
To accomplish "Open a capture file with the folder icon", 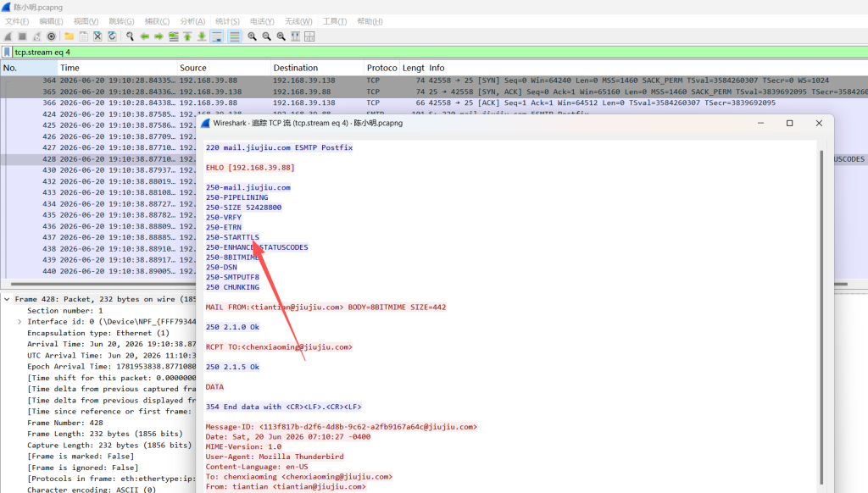I will tap(70, 36).
